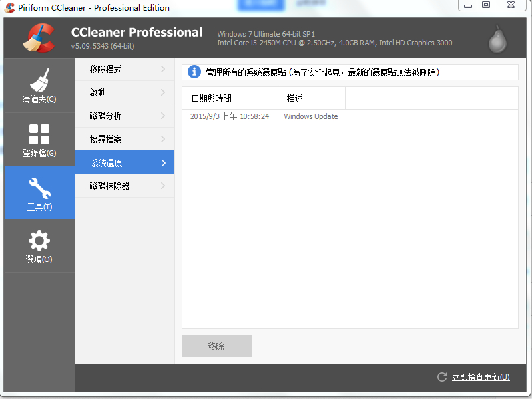Screen dimensions: 532x399
Task: Open 搜尋檔案 file finder
Action: coord(125,139)
